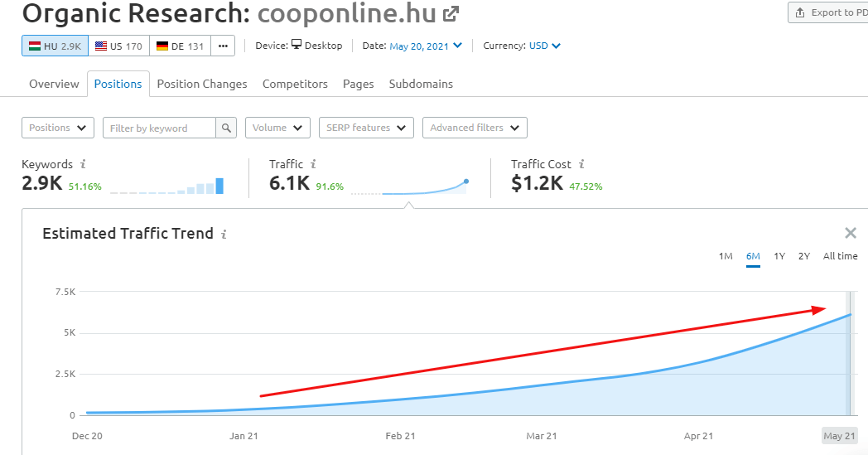Click the 2.9K keywords value

[x=42, y=183]
